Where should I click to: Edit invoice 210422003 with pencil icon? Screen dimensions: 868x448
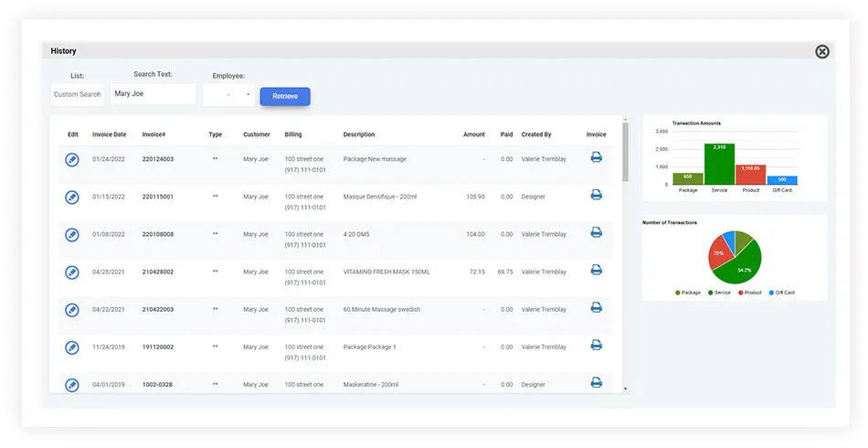72,310
